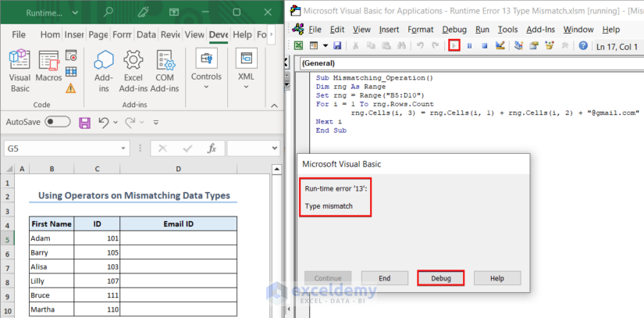The image size is (644, 318).
Task: Open the Add-Ins menu in VBA
Action: tap(540, 30)
